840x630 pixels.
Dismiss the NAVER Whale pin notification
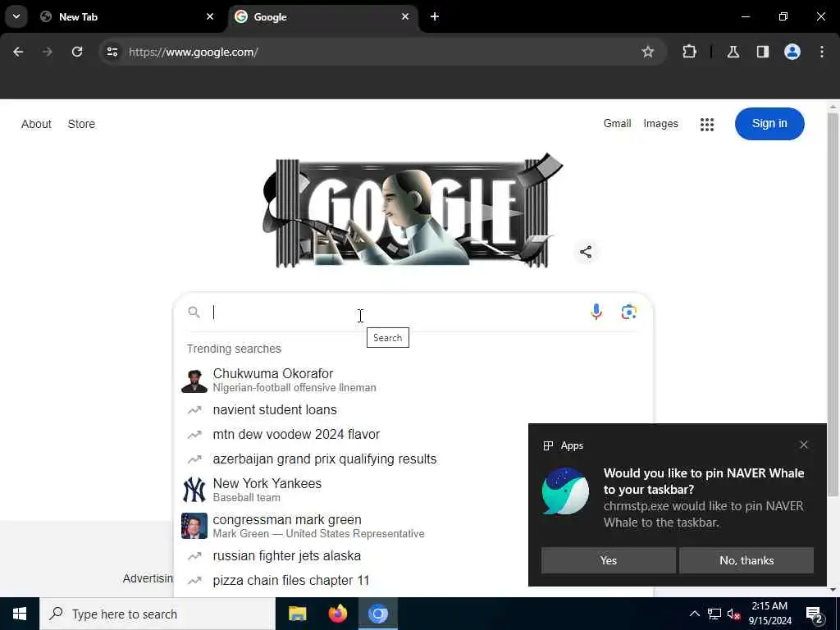pos(804,445)
